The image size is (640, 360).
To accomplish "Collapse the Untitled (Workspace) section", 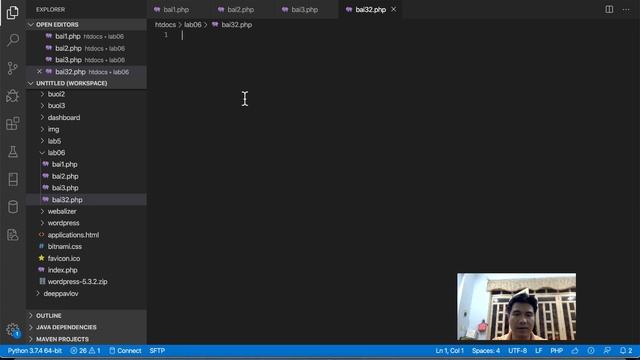I will 87,83.
